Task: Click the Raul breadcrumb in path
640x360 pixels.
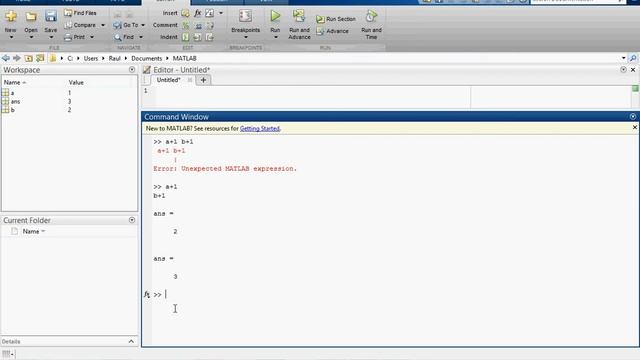Action: [115, 58]
